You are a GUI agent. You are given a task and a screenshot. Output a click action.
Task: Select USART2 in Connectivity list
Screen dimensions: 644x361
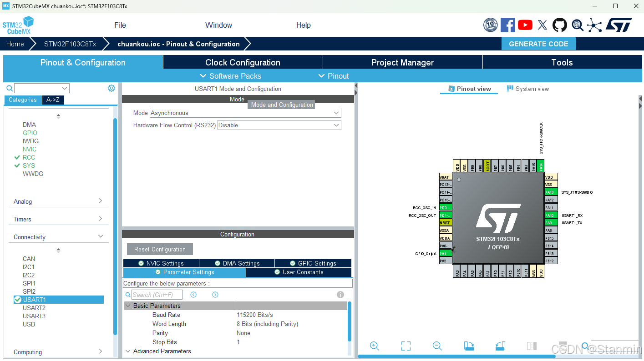pos(34,308)
